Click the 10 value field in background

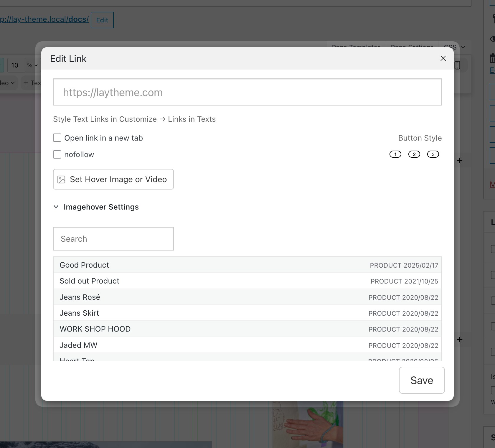tap(16, 65)
